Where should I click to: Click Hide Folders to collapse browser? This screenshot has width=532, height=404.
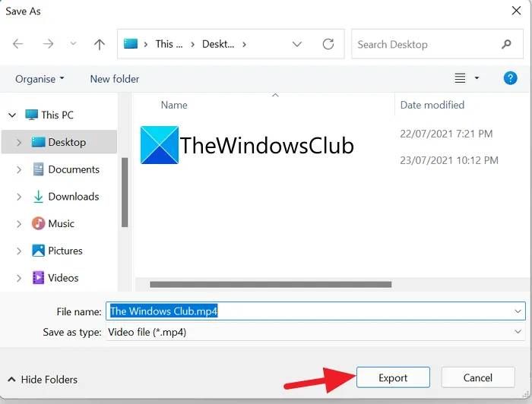click(43, 379)
